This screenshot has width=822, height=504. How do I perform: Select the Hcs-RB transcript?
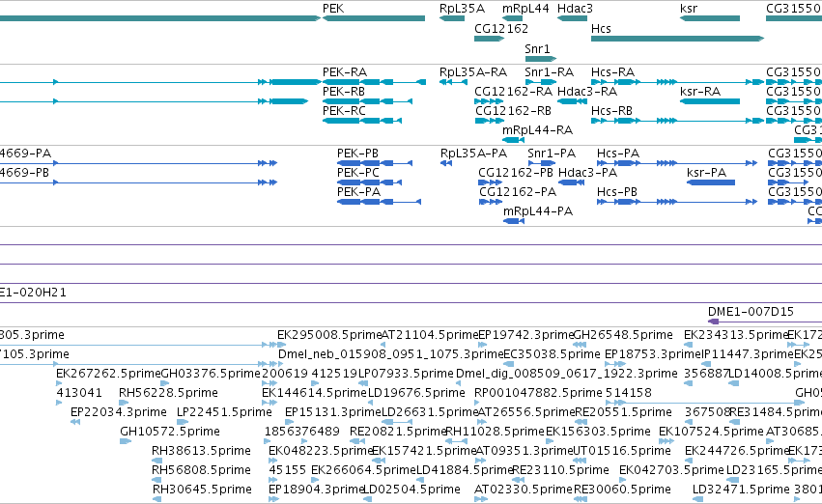[677, 121]
